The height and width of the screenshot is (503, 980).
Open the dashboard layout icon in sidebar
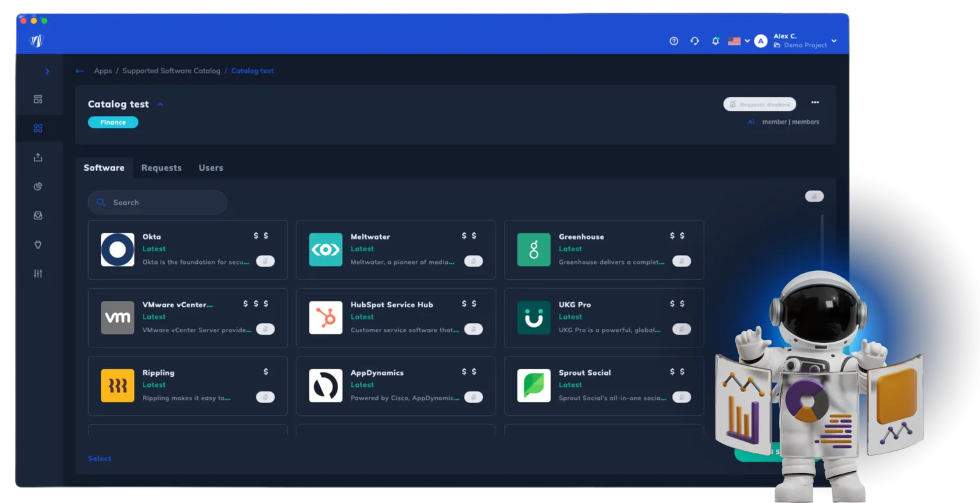[x=38, y=99]
